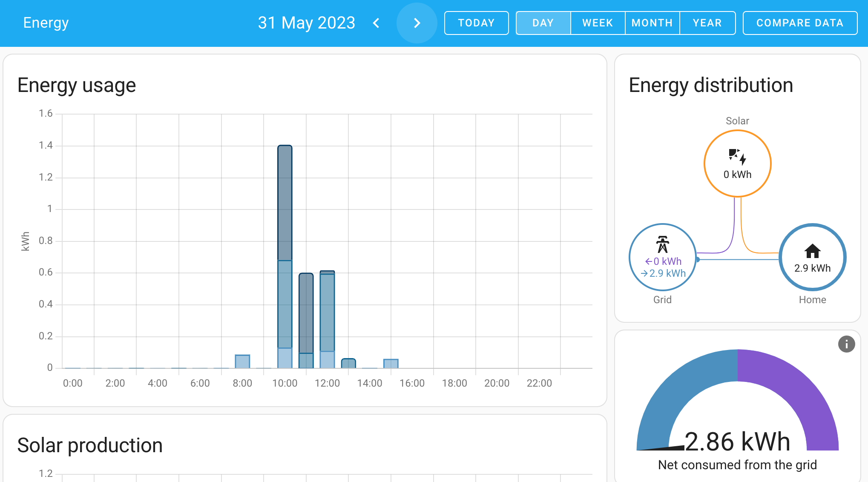Switch to Year view
Image resolution: width=868 pixels, height=482 pixels.
(x=707, y=23)
